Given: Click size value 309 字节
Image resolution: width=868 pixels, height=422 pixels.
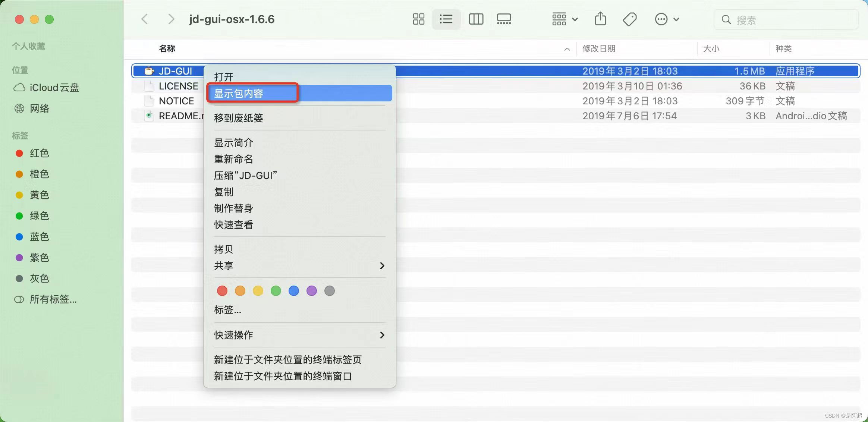Looking at the screenshot, I should (x=745, y=101).
